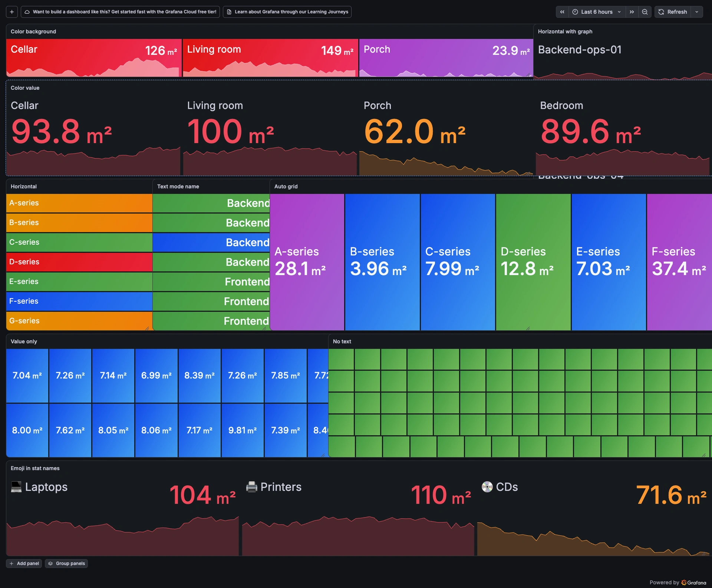Screen dimensions: 712x588
Task: Open the Emoji in stat names title
Action: 35,468
